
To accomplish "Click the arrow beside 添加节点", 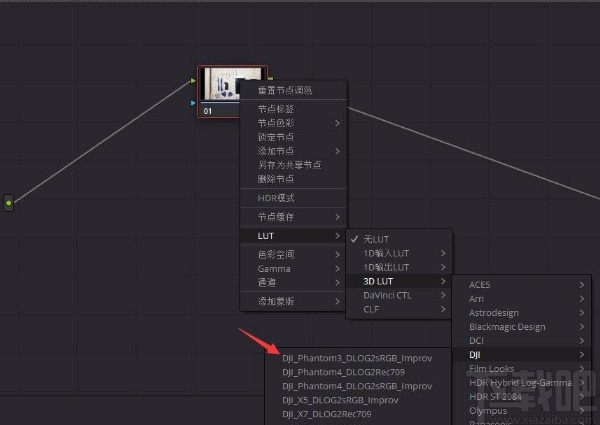I will pos(337,151).
